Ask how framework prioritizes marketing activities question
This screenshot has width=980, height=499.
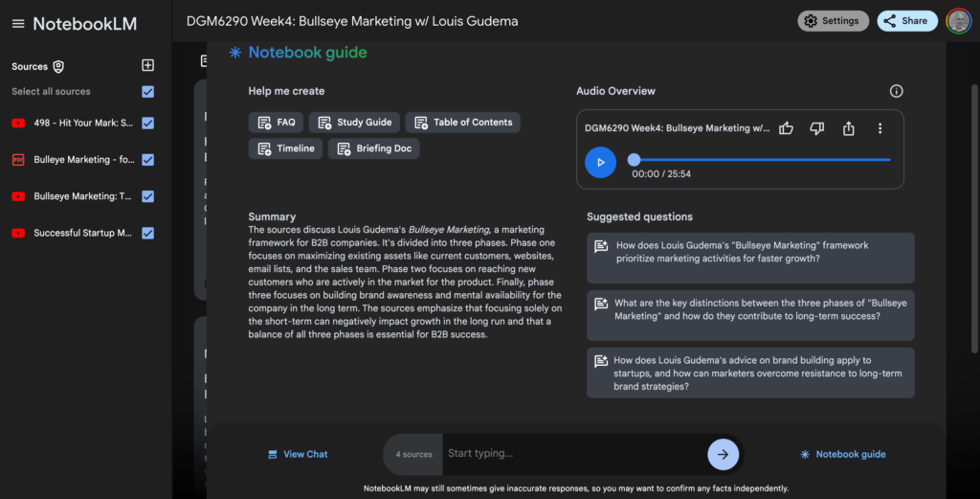click(x=750, y=259)
